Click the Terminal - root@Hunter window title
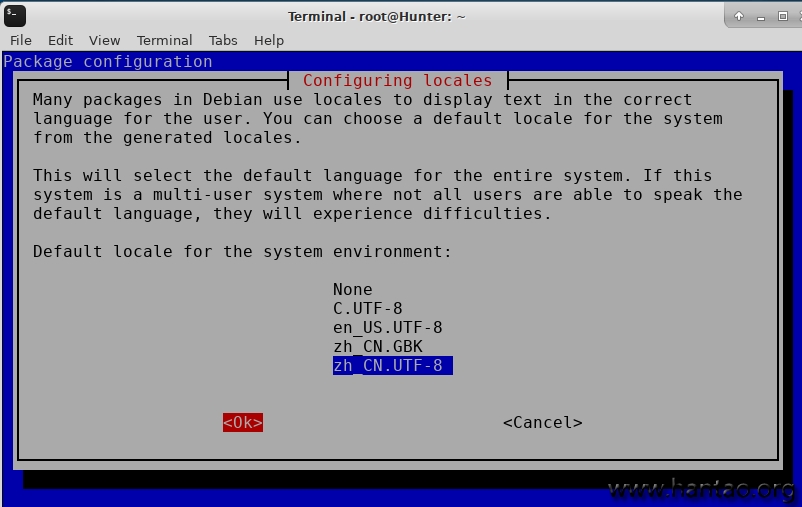The width and height of the screenshot is (802, 507). 376,16
